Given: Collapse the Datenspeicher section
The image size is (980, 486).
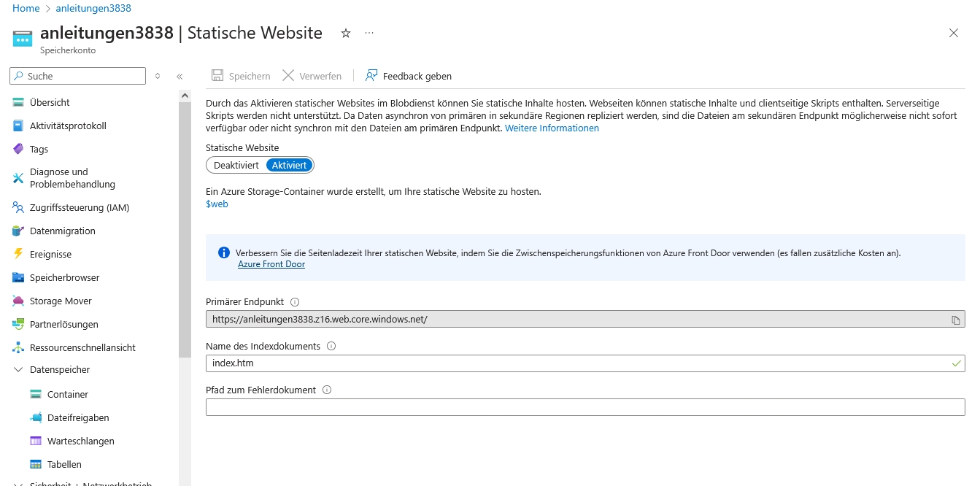Looking at the screenshot, I should [18, 370].
